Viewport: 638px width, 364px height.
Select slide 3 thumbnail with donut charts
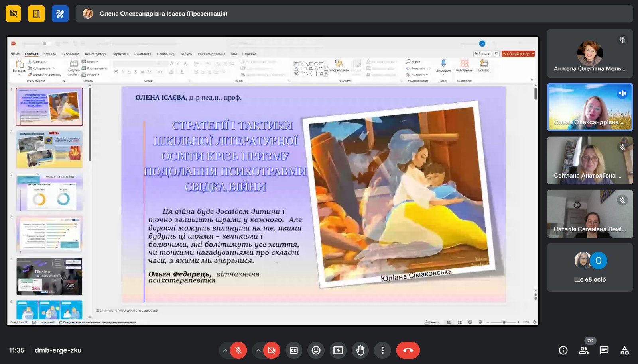pyautogui.click(x=49, y=192)
